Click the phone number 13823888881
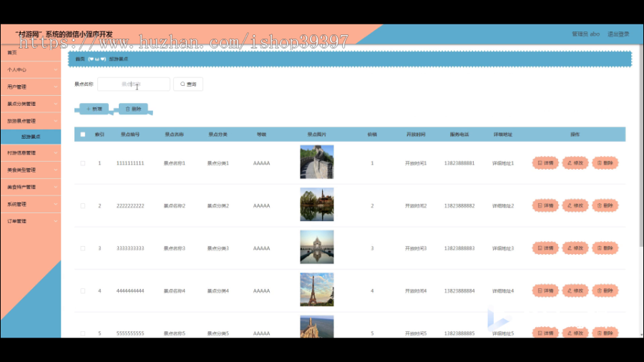This screenshot has height=362, width=644. (x=459, y=163)
